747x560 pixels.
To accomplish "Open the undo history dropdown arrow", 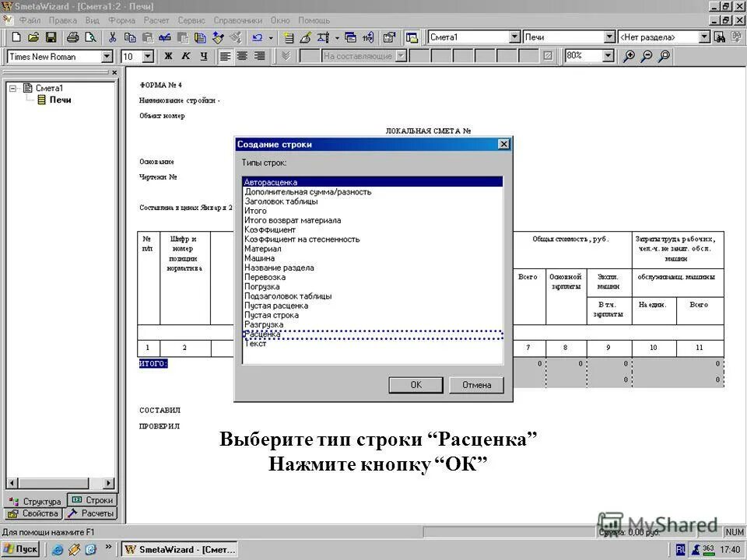I will (x=271, y=37).
